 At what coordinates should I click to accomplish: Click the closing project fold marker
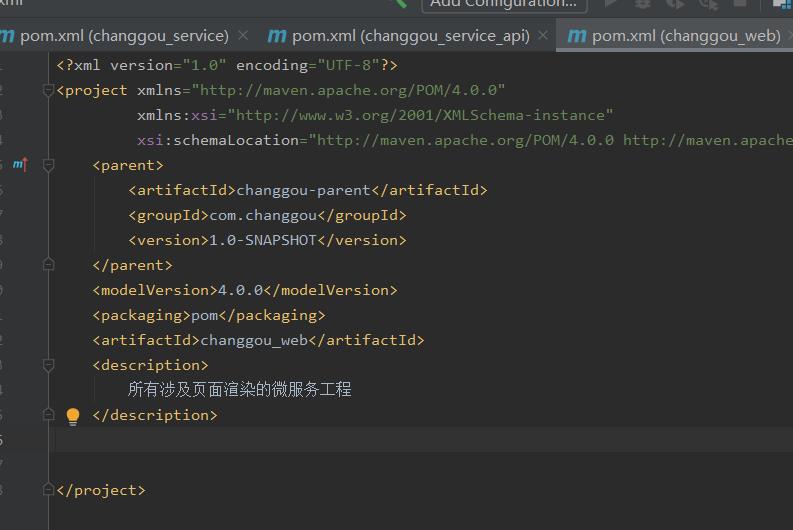click(49, 490)
